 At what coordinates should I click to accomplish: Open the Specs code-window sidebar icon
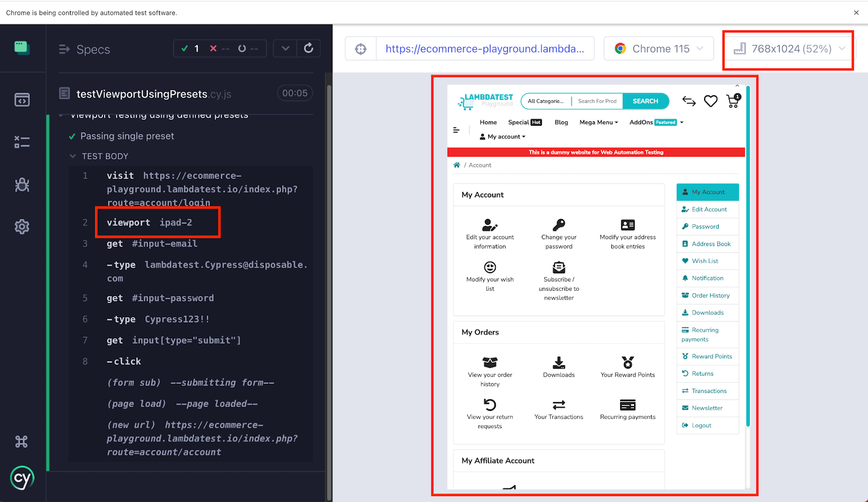22,100
